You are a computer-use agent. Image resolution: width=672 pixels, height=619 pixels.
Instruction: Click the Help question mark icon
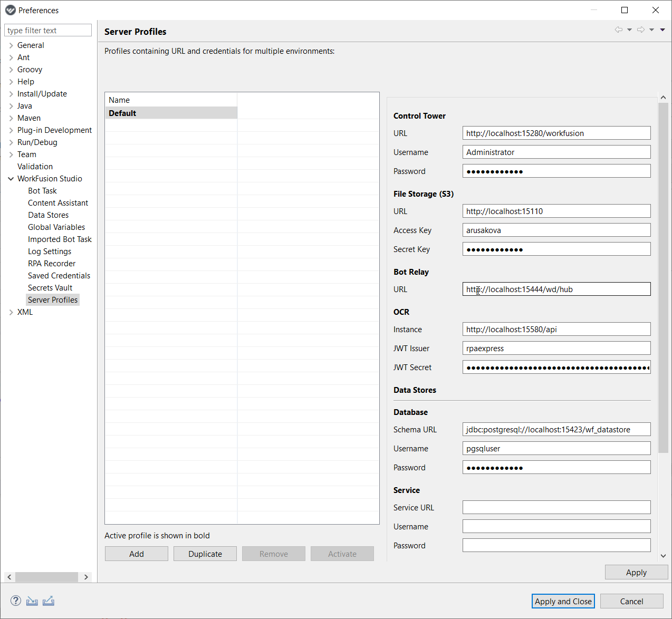coord(16,601)
